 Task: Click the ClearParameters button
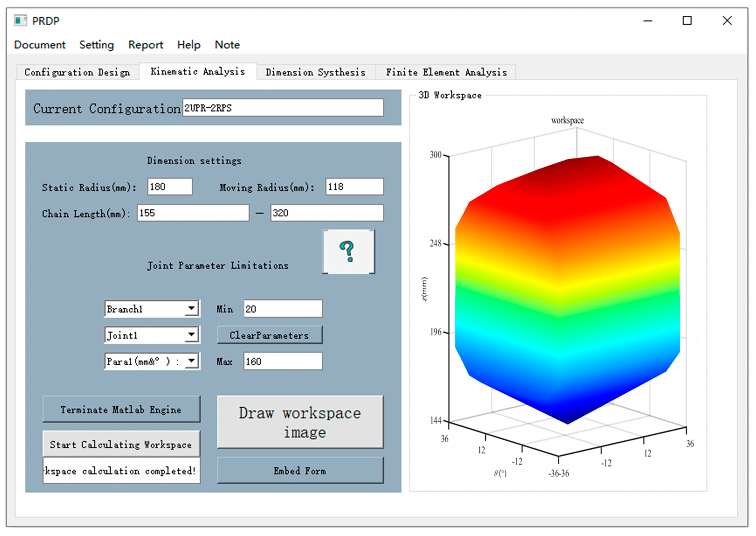[x=269, y=335]
